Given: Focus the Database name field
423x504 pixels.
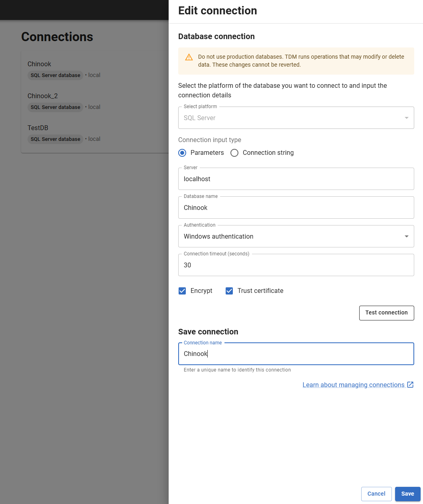Looking at the screenshot, I should pyautogui.click(x=296, y=208).
